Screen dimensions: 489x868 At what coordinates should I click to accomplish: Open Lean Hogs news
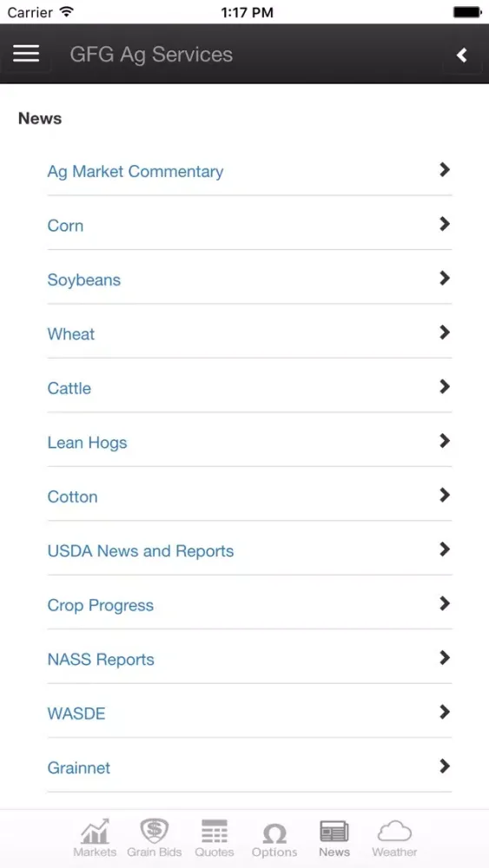tap(87, 443)
